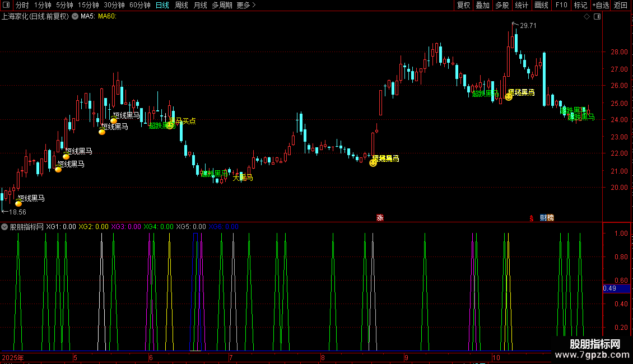
Task: Click month 10 on the time axis
Action: tap(496, 358)
